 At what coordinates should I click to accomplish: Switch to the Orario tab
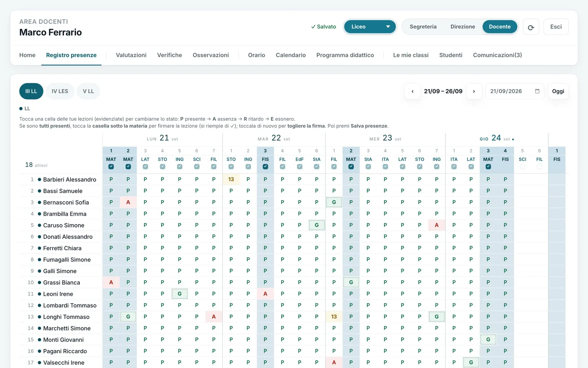(x=257, y=55)
